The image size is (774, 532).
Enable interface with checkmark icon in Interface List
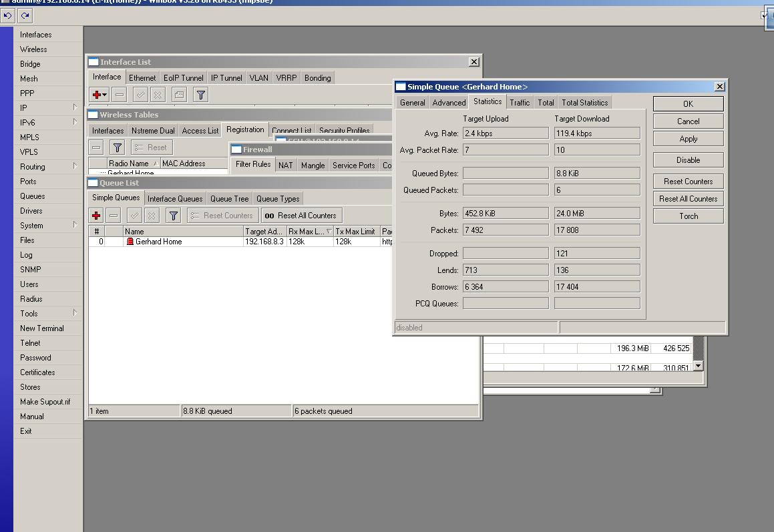[141, 95]
